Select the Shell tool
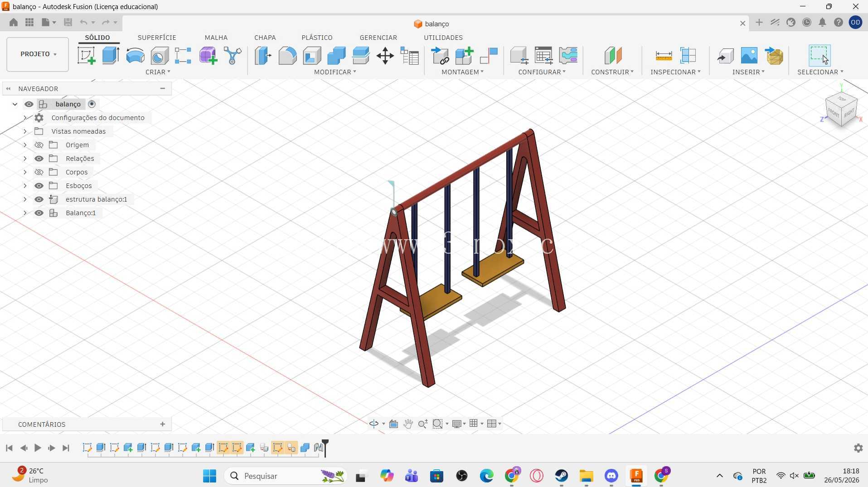The image size is (868, 487). (312, 56)
